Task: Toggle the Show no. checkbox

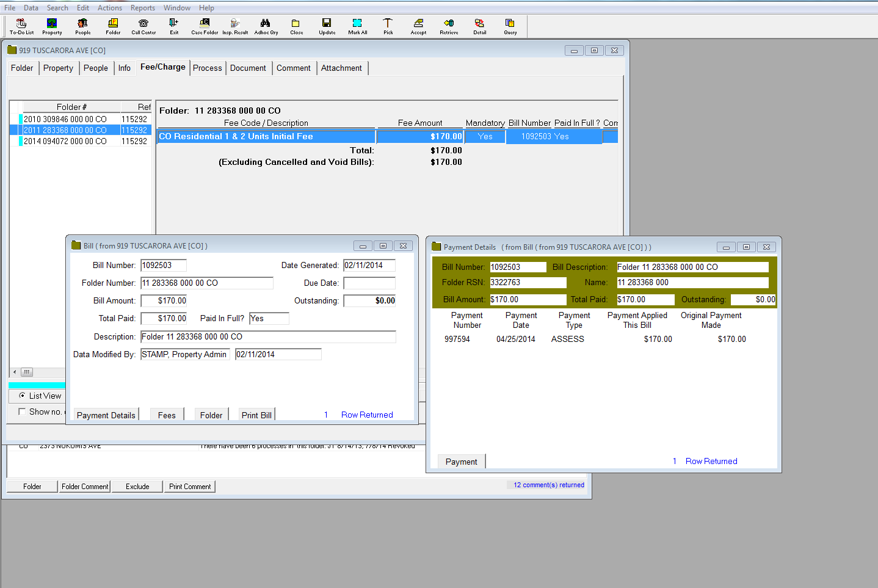Action: 23,412
